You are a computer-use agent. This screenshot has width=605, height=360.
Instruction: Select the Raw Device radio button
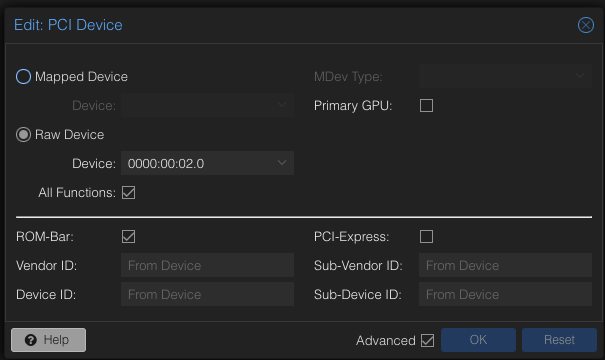click(23, 135)
